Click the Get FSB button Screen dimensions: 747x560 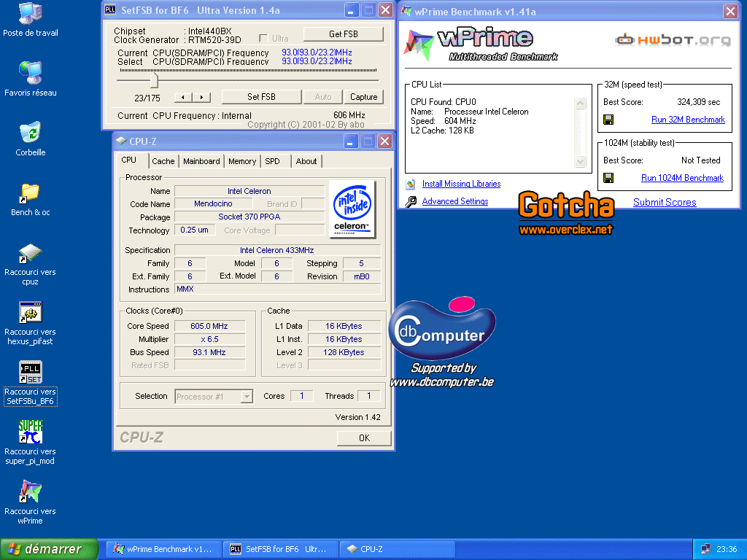click(344, 34)
